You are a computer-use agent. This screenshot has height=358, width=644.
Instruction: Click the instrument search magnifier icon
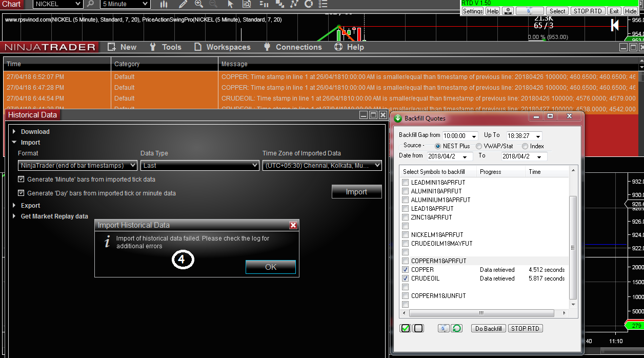(90, 4)
